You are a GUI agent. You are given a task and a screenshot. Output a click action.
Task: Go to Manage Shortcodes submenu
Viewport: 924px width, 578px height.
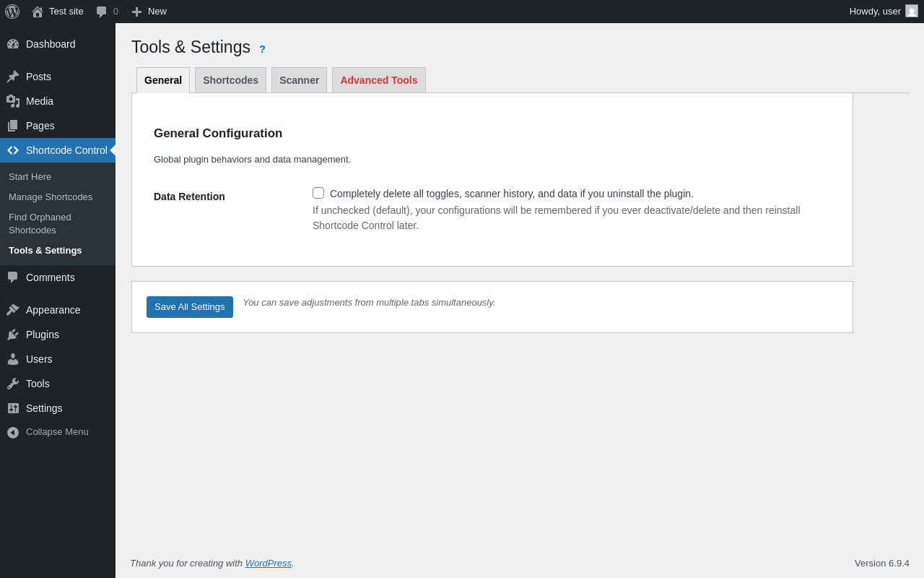[51, 197]
